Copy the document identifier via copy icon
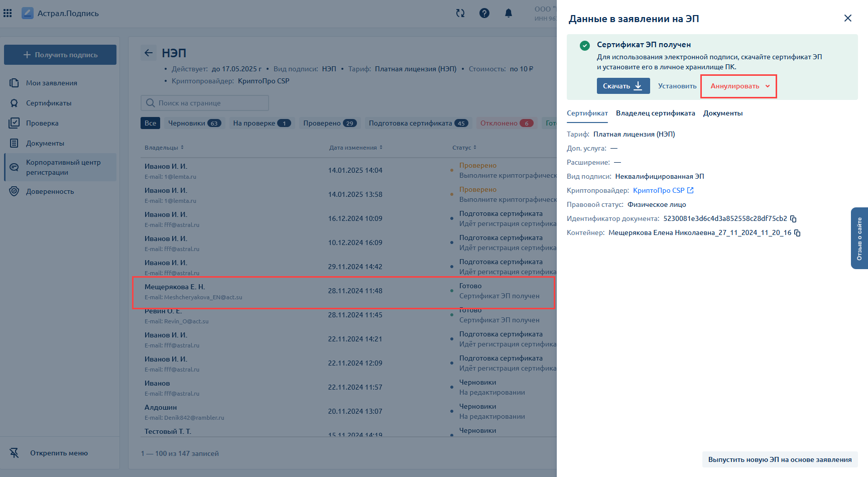 click(793, 219)
